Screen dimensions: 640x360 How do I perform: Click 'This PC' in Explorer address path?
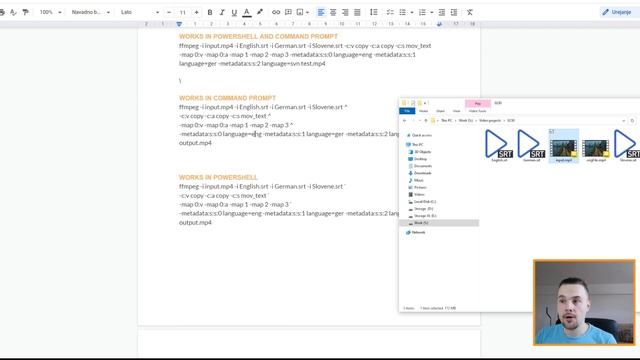pyautogui.click(x=447, y=121)
